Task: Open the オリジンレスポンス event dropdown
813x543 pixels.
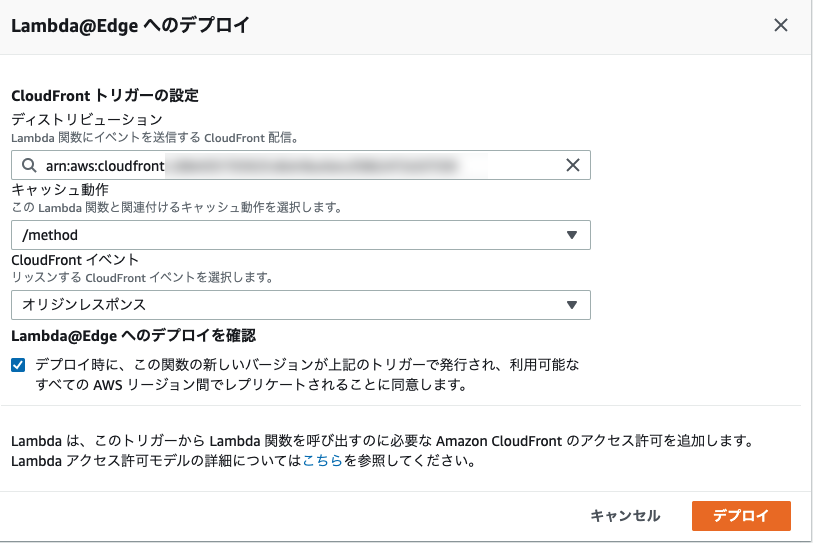Action: [301, 305]
